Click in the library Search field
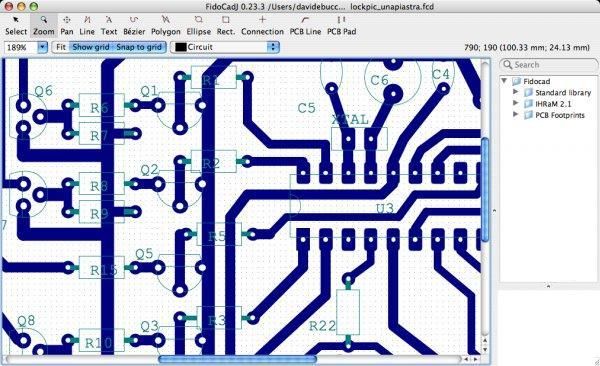600x366 pixels. point(548,65)
